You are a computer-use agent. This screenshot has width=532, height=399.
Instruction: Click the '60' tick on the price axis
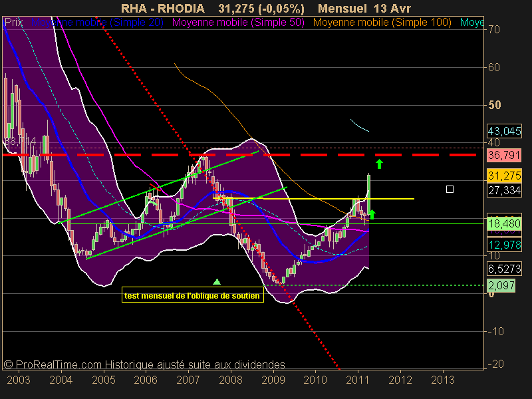(494, 67)
